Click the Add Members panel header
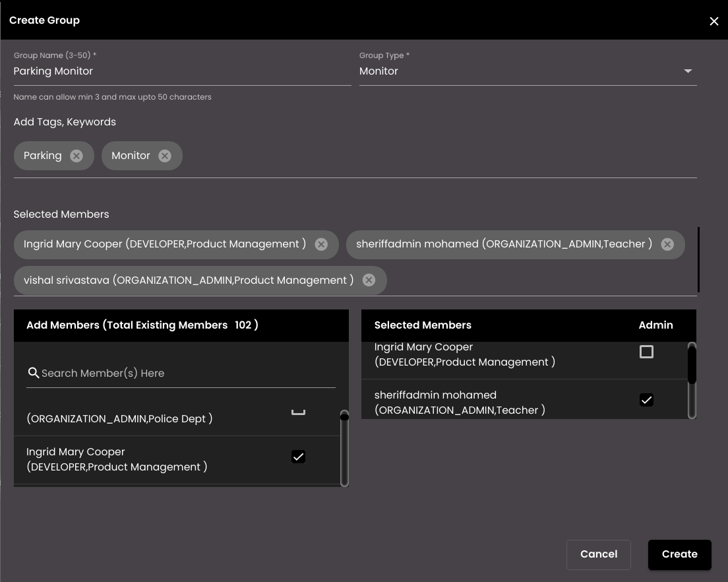The height and width of the screenshot is (582, 728). (x=181, y=325)
